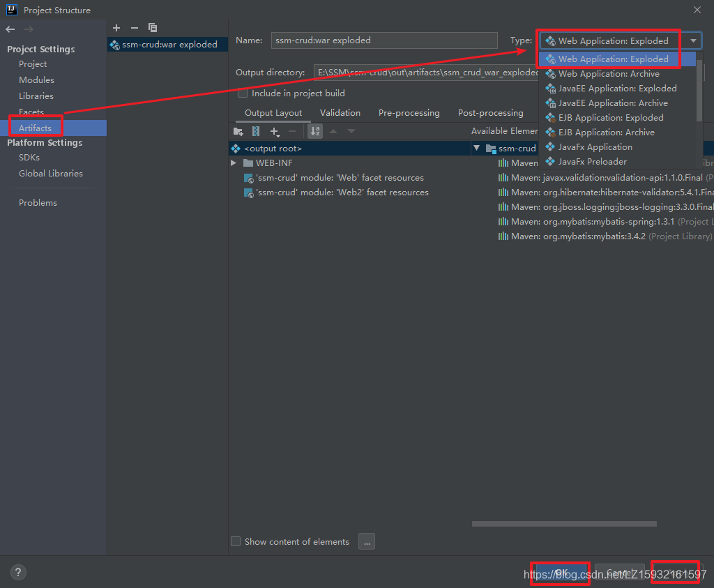Enable Include in project build checkbox
The width and height of the screenshot is (714, 588).
point(243,93)
